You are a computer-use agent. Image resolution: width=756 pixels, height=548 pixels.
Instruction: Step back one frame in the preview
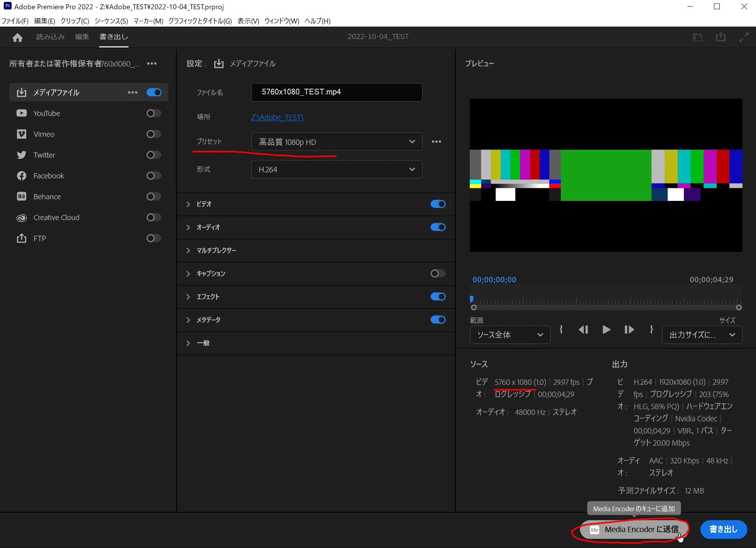[583, 330]
